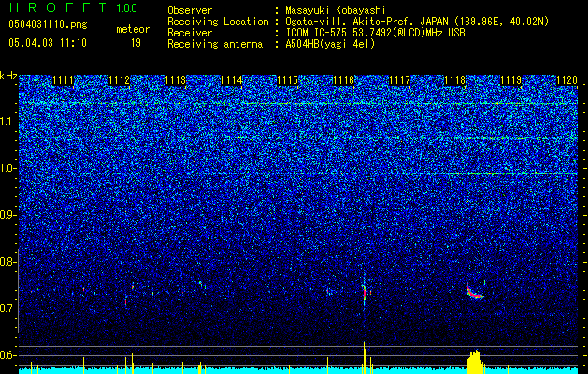
Task: Click the 1118 time marker
Action: pyautogui.click(x=455, y=80)
